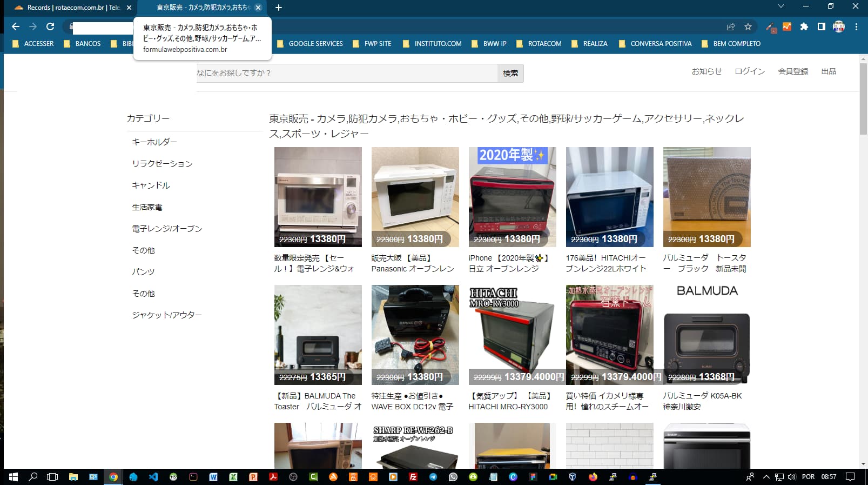Open the お知らせ notices link

coord(706,71)
